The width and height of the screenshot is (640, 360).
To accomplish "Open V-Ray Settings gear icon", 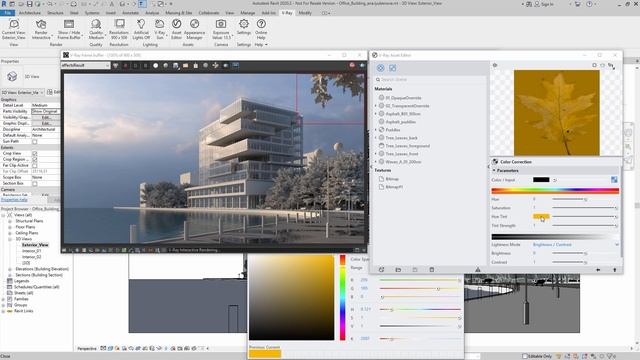I will (244, 24).
